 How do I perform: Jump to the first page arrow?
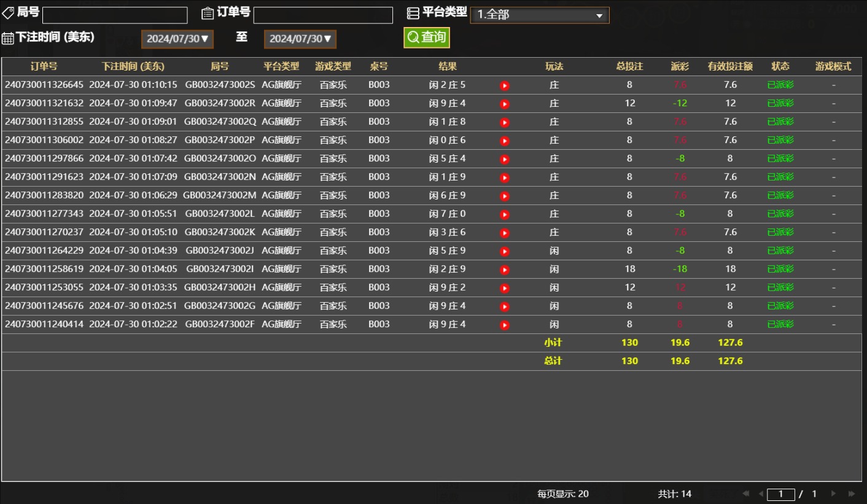click(746, 494)
